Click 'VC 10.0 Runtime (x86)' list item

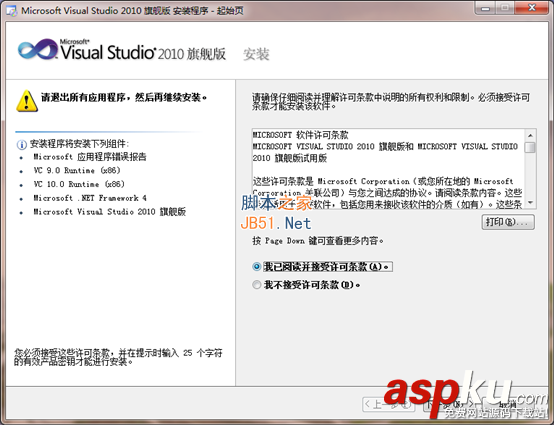79,184
